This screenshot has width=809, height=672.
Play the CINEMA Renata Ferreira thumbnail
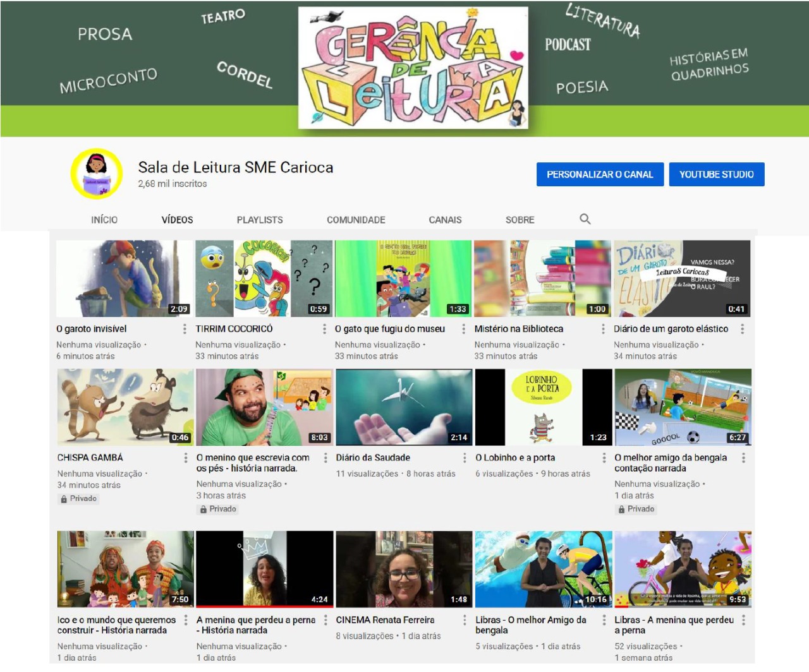click(x=404, y=569)
